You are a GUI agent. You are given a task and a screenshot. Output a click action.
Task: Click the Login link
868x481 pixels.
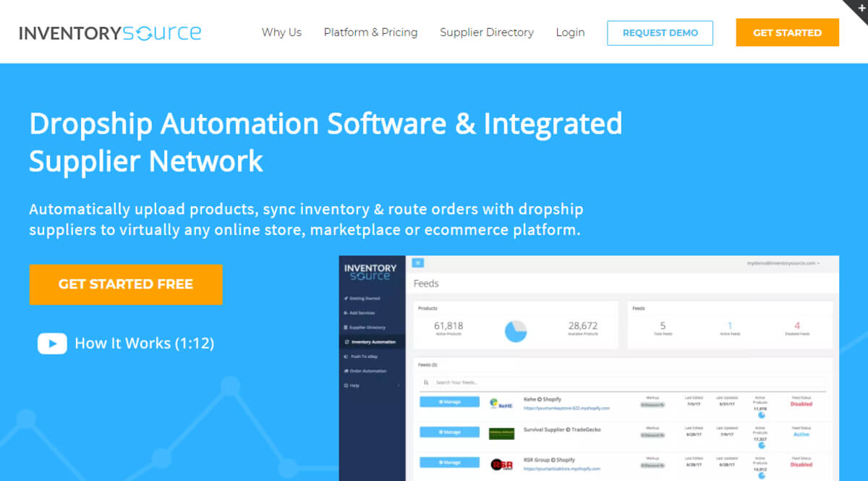570,33
